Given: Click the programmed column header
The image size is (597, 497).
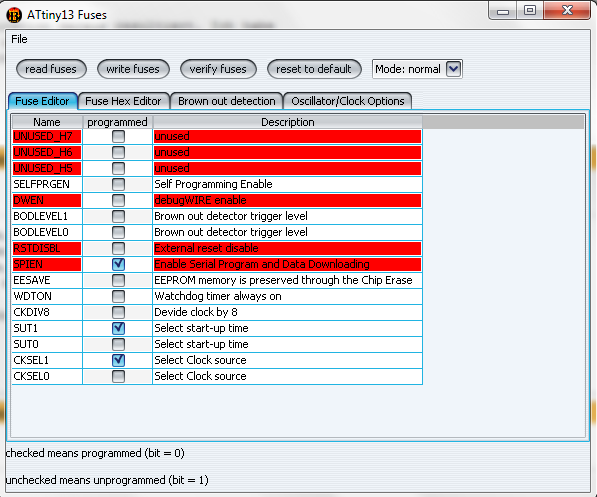Looking at the screenshot, I should click(118, 122).
